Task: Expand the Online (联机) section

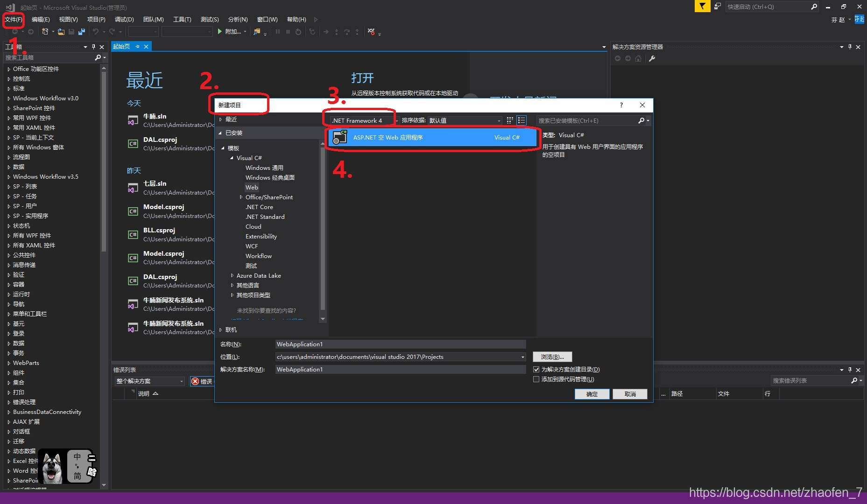Action: click(220, 329)
